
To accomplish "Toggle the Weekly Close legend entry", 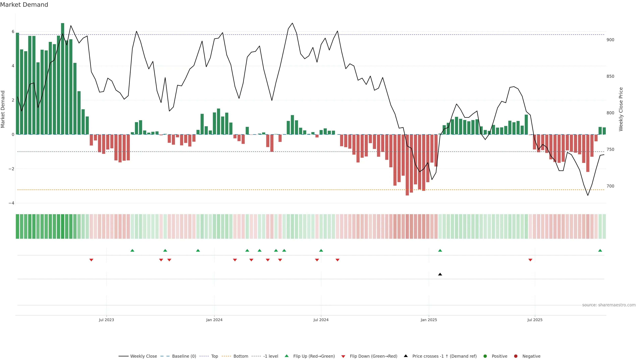I will click(144, 356).
